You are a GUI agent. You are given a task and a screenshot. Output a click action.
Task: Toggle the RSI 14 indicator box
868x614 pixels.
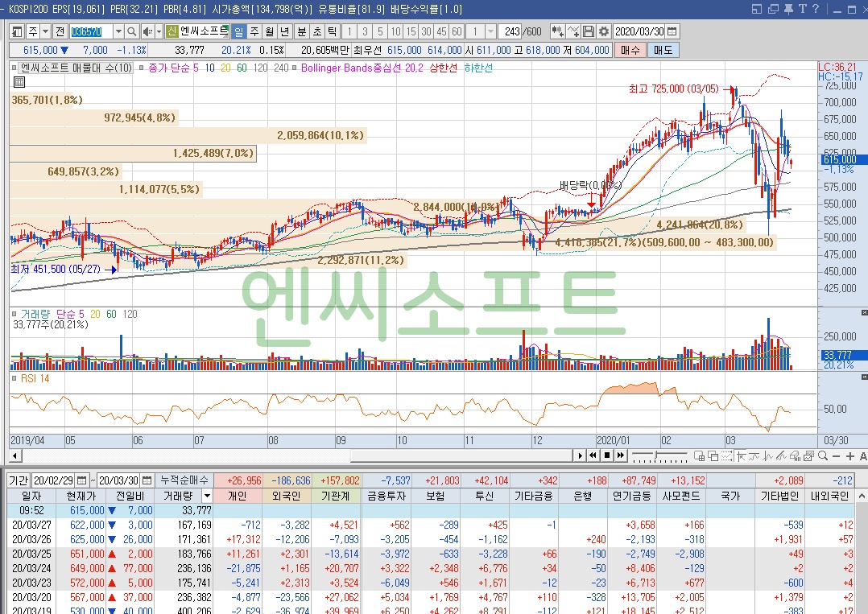pos(14,378)
